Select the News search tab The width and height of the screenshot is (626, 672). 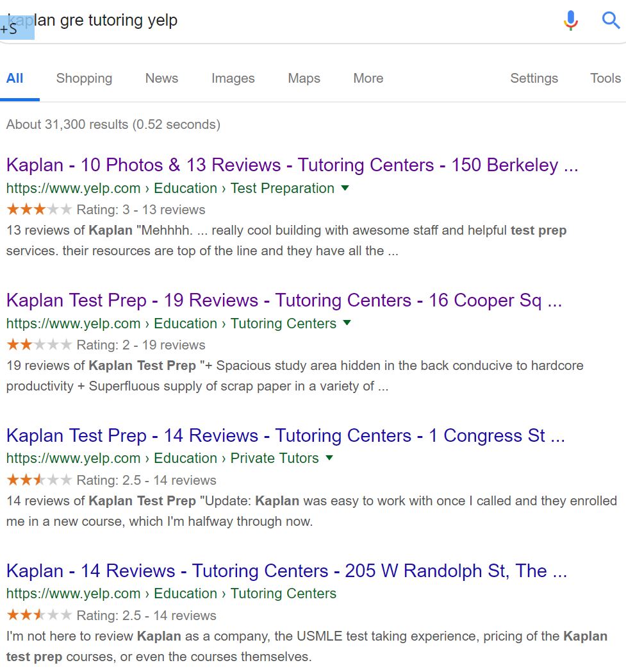click(161, 78)
